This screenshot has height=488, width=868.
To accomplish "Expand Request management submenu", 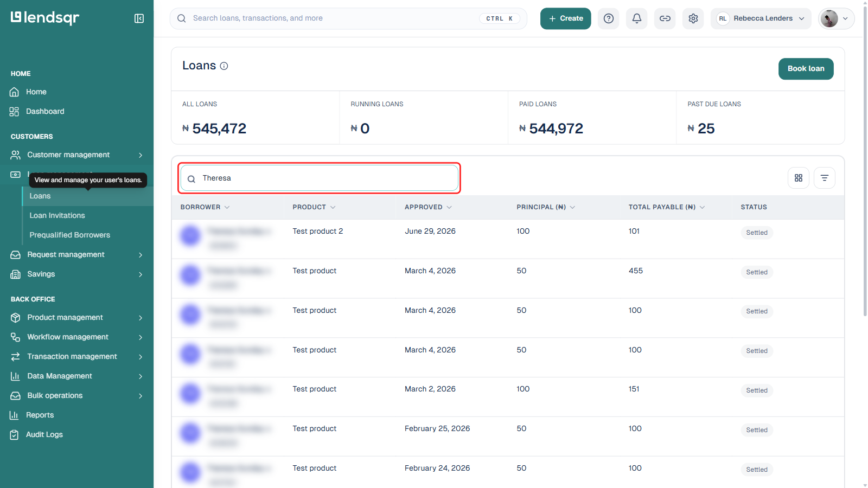I will click(141, 255).
